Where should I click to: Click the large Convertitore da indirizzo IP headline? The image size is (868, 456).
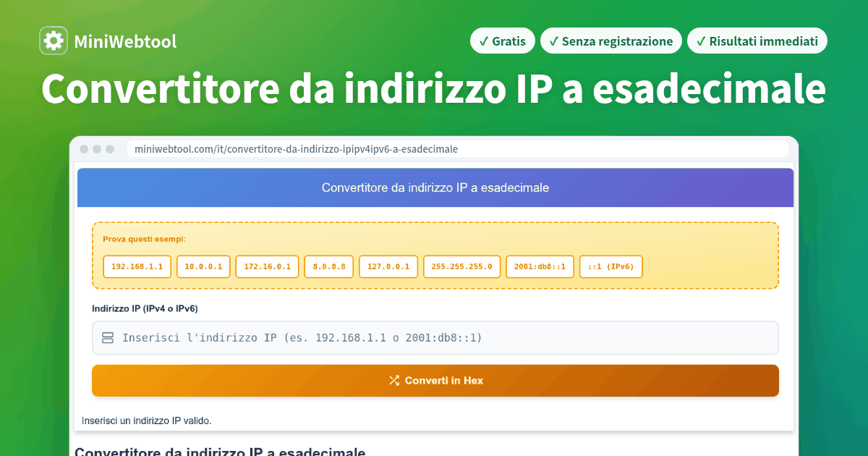[434, 90]
